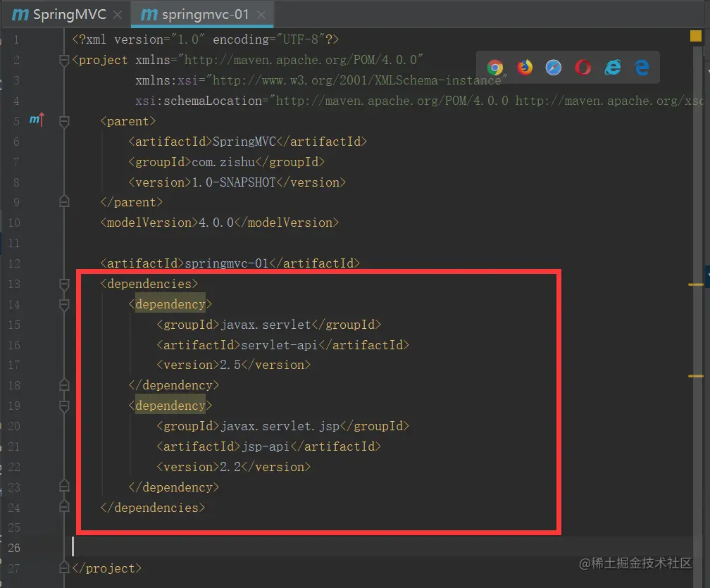710x588 pixels.
Task: Click line number 11 in gutter
Action: (x=13, y=243)
